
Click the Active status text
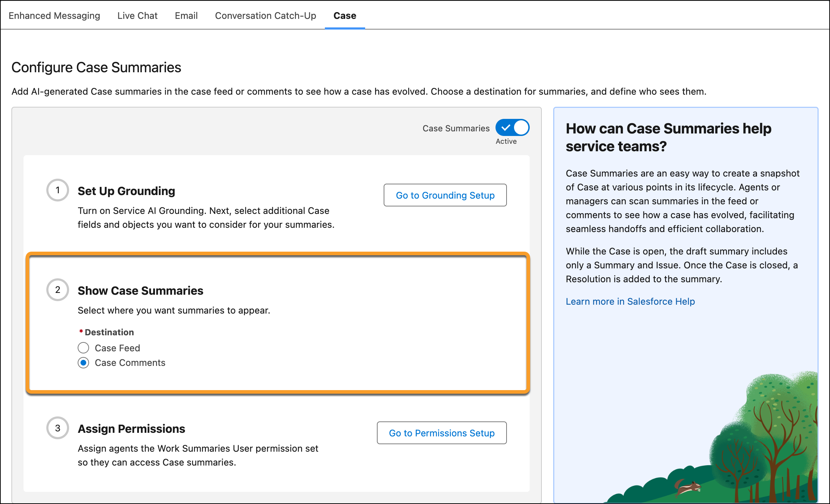[x=506, y=141]
